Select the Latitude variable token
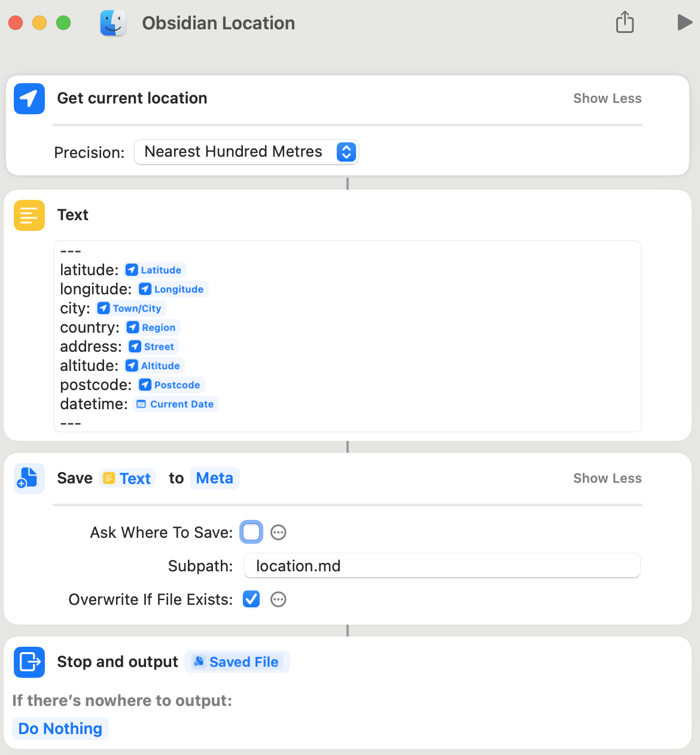This screenshot has height=755, width=700. point(155,270)
